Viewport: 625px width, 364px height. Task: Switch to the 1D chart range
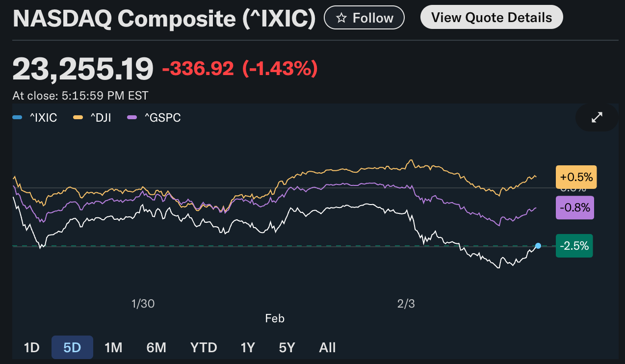point(31,347)
